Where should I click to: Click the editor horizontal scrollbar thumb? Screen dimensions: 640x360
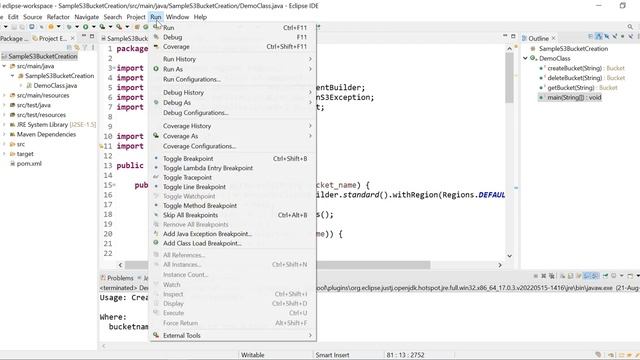(x=278, y=265)
